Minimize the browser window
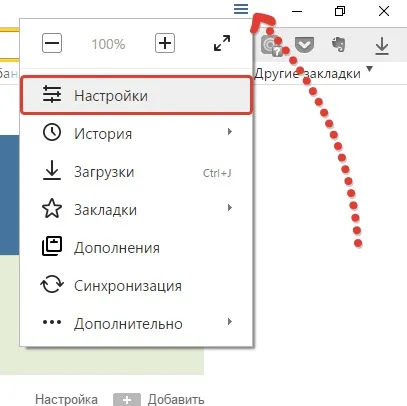This screenshot has height=406, width=407. [x=297, y=11]
